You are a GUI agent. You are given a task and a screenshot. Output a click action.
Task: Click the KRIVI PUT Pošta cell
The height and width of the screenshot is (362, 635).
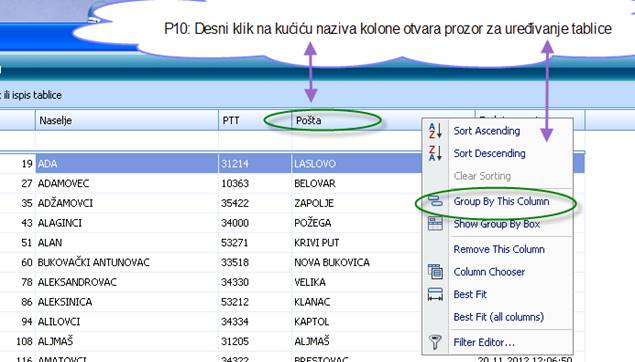pos(356,243)
